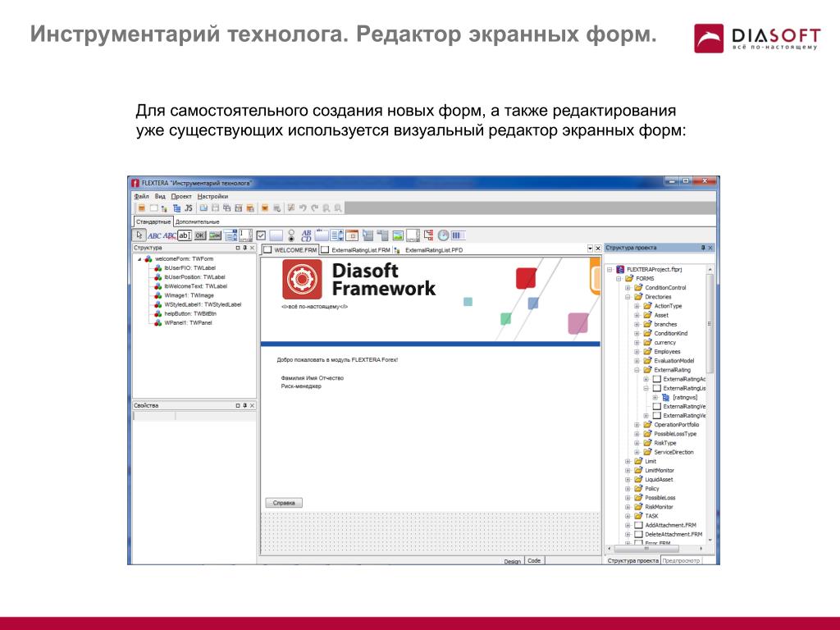
Task: Pick the progress bar component
Action: [459, 235]
